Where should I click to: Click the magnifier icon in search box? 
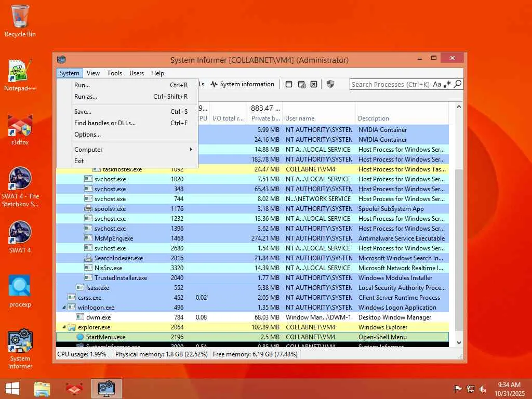click(458, 84)
